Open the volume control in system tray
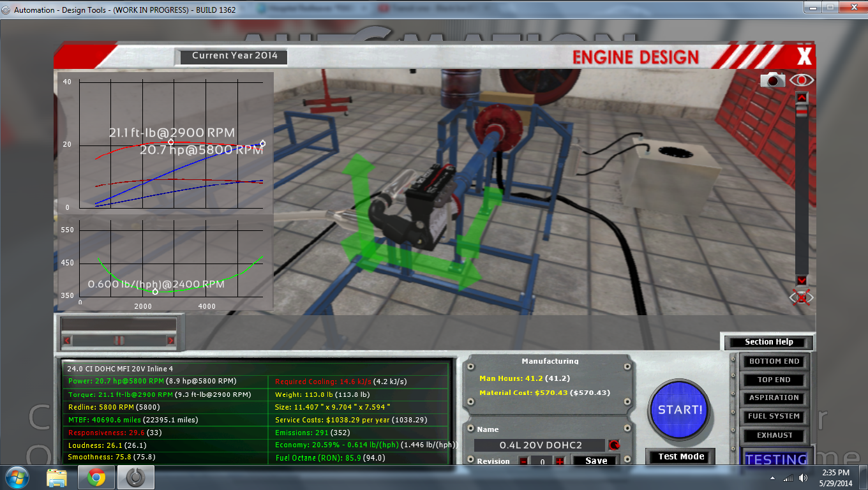This screenshot has width=868, height=490. [x=802, y=478]
